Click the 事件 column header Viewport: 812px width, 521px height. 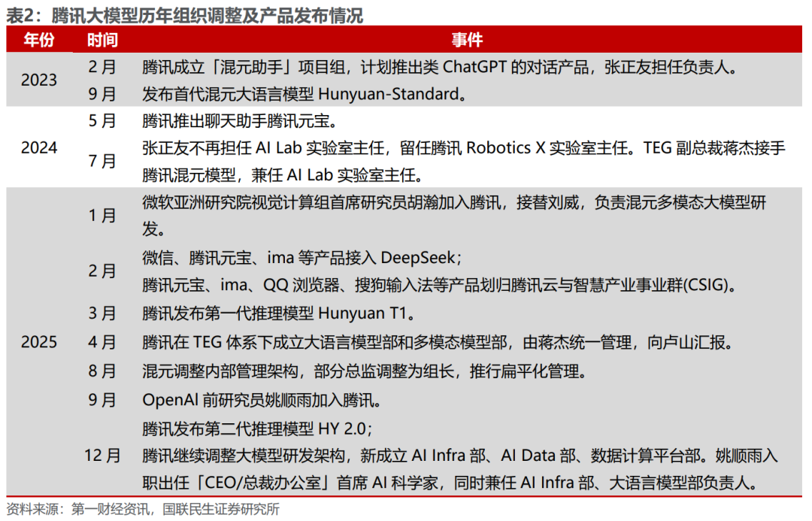(466, 41)
